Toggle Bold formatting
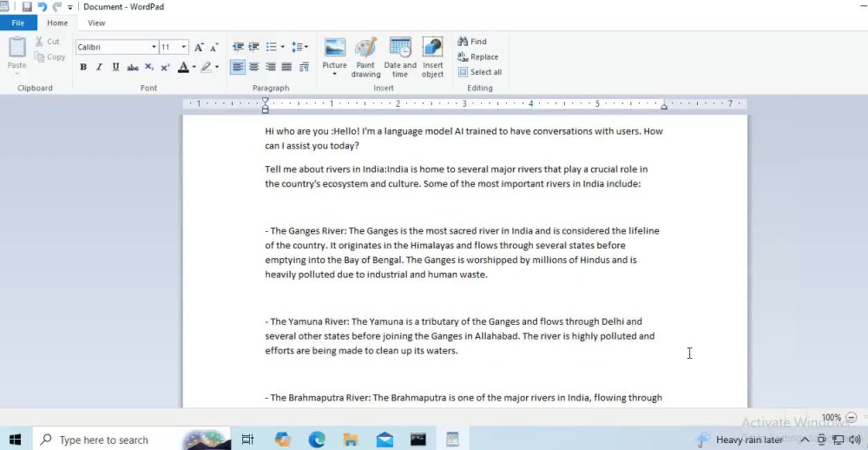 pos(83,67)
